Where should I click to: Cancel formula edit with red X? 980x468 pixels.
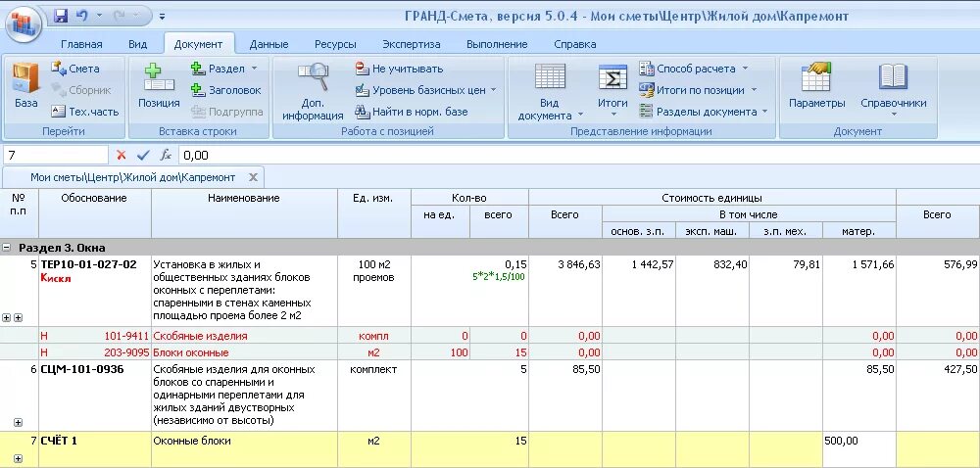point(122,155)
